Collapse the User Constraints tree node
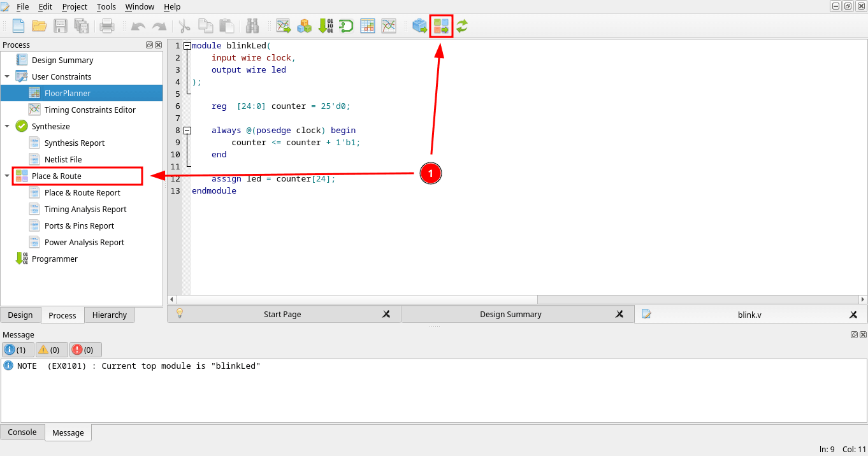Screen dimensions: 868x456 tap(7, 77)
